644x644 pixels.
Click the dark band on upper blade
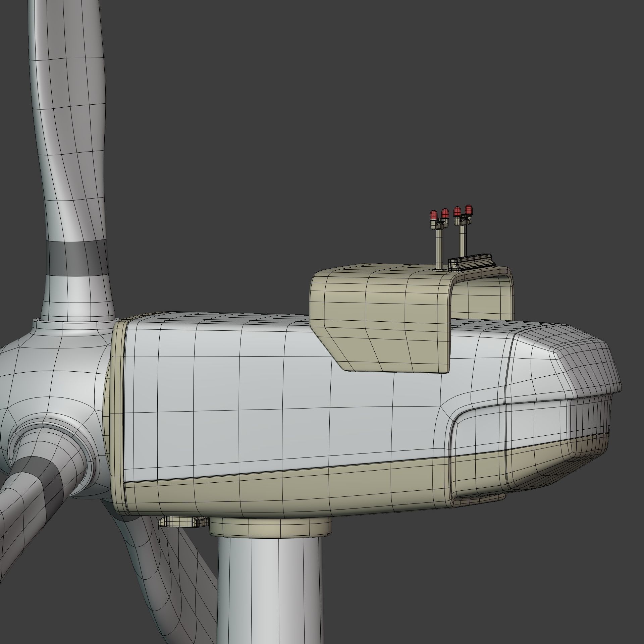click(x=77, y=258)
